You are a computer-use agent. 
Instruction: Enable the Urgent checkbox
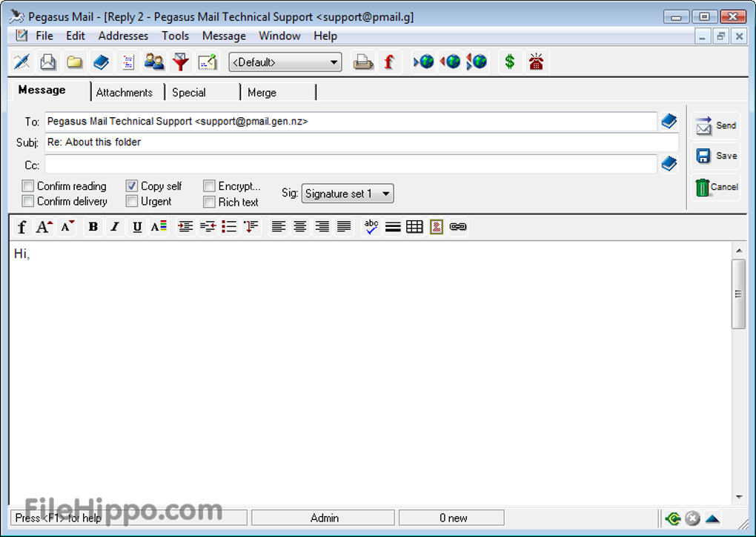tap(132, 201)
